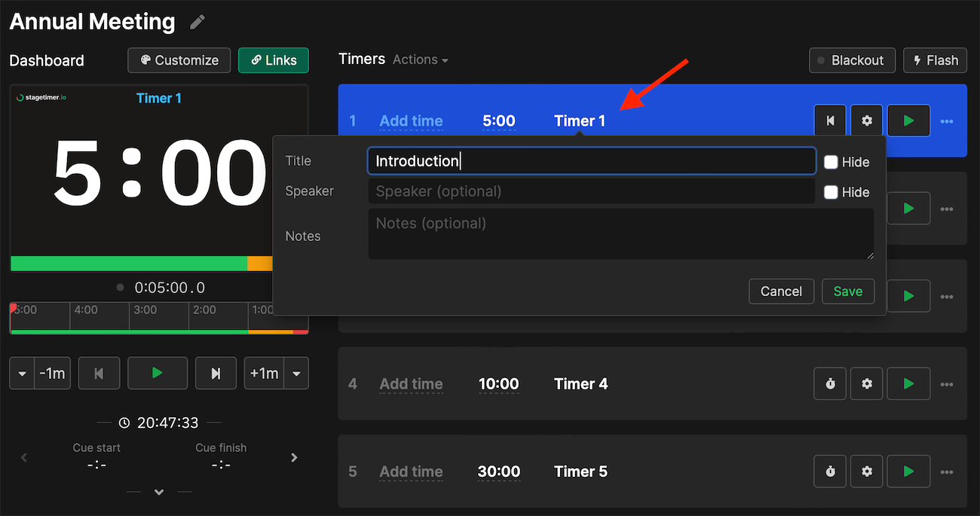980x516 pixels.
Task: Start Timer 5 with its green play icon
Action: pyautogui.click(x=908, y=471)
